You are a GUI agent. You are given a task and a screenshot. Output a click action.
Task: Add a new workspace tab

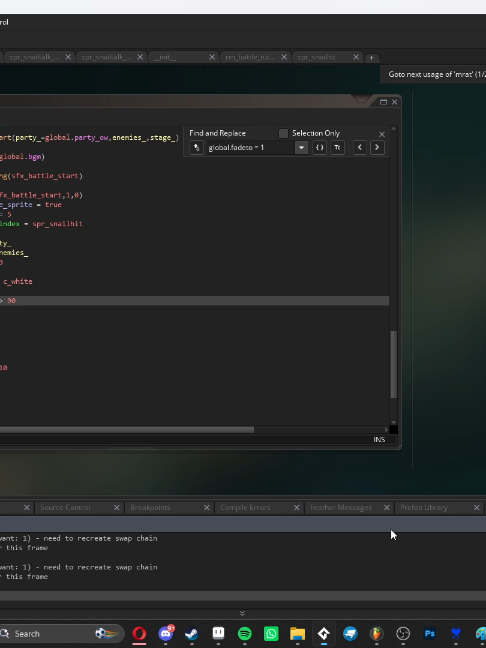click(x=371, y=57)
